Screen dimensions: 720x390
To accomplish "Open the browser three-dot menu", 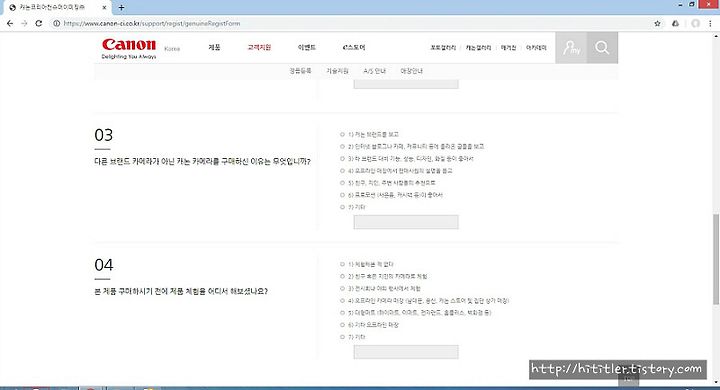I will coord(710,23).
